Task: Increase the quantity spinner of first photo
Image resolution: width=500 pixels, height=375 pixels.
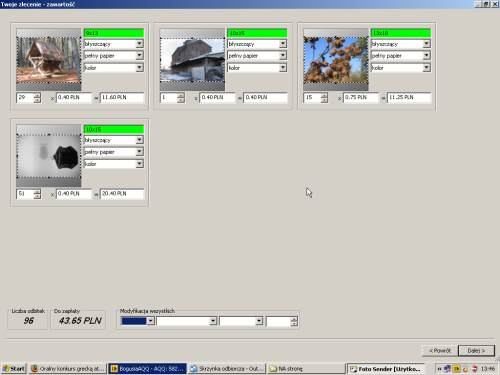Action: (x=37, y=95)
